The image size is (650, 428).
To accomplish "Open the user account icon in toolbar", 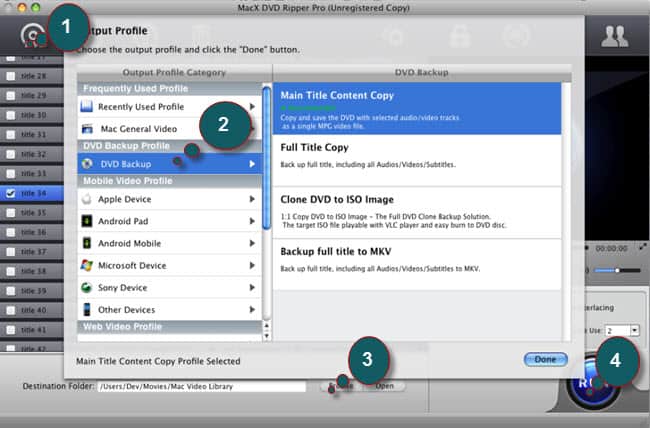I will click(614, 36).
